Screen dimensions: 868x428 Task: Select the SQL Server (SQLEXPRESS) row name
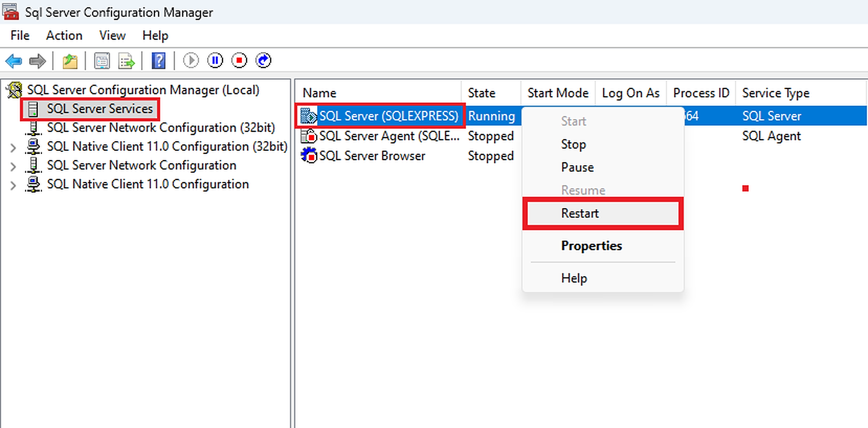click(x=388, y=116)
